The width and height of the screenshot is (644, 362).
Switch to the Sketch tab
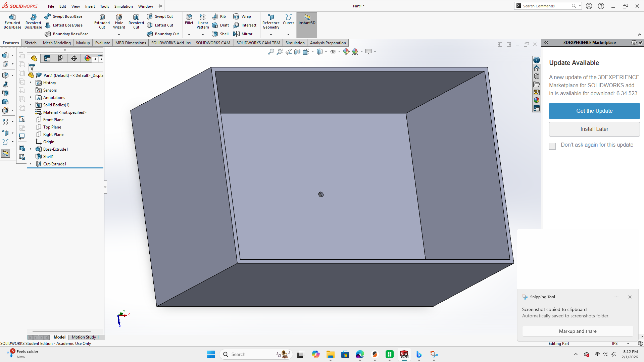pyautogui.click(x=31, y=43)
